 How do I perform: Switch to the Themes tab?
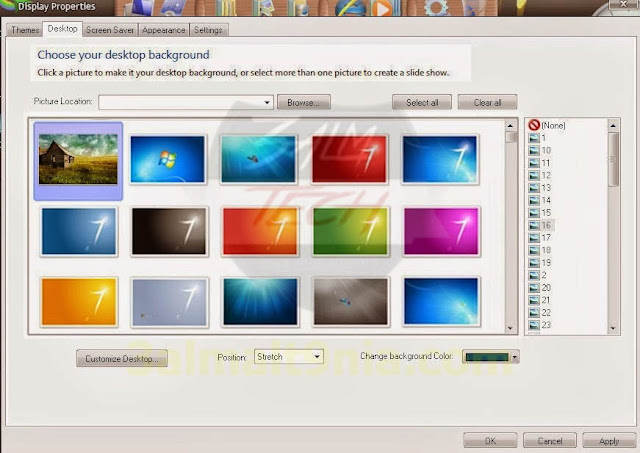click(x=25, y=30)
